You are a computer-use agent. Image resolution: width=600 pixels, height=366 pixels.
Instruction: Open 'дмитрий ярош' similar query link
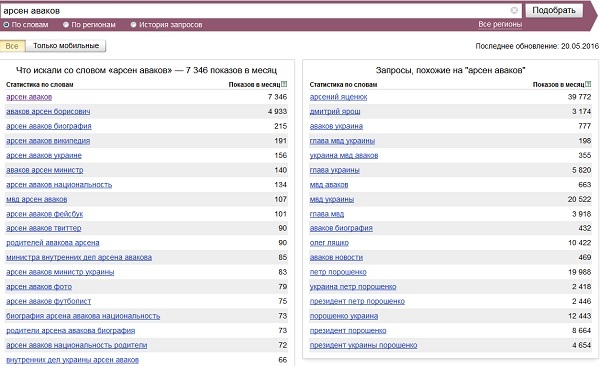(x=335, y=112)
